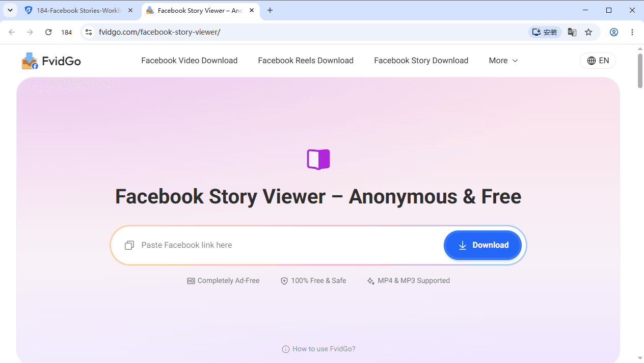Reload the page with refresh icon
Image resolution: width=644 pixels, height=363 pixels.
click(48, 32)
